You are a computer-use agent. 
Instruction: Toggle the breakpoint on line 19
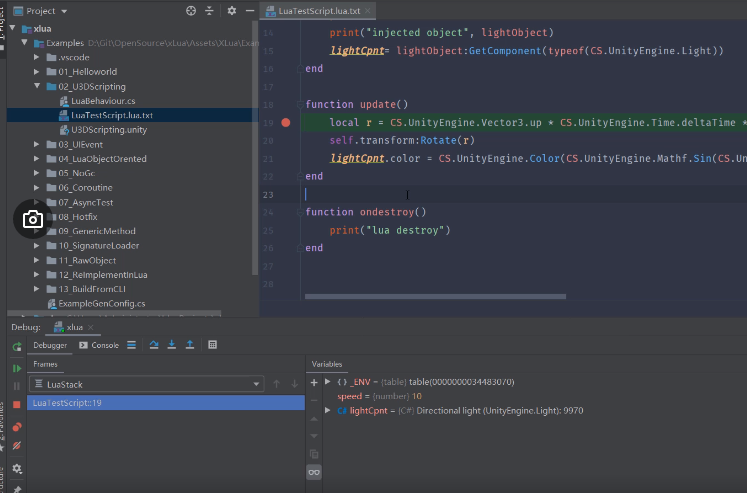tap(286, 122)
